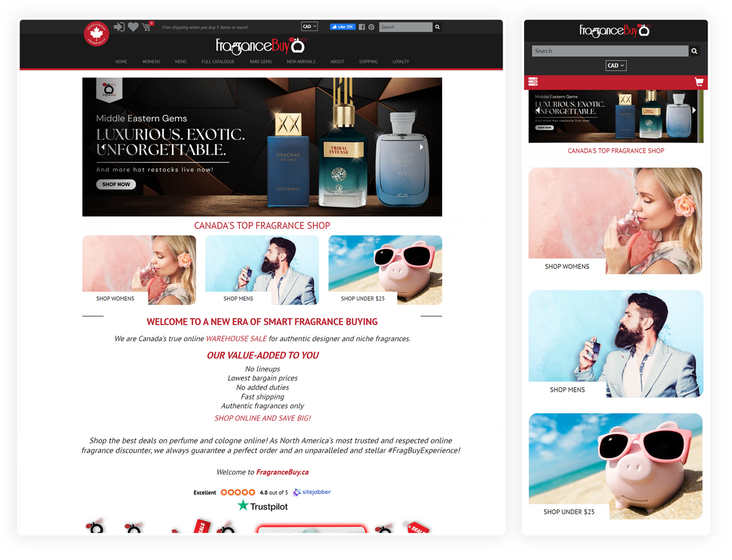This screenshot has width=732, height=560.
Task: Click the SHOP UNDER $25 label in desktop view
Action: point(363,299)
